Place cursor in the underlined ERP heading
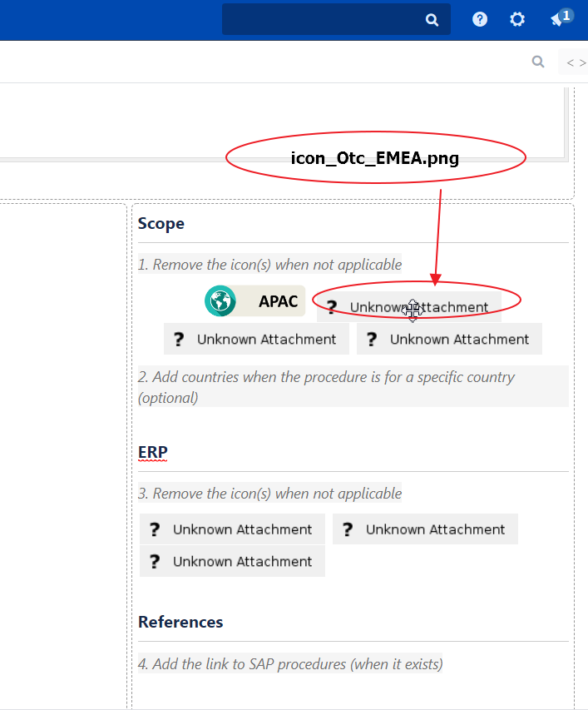The width and height of the screenshot is (588, 710). (x=153, y=453)
